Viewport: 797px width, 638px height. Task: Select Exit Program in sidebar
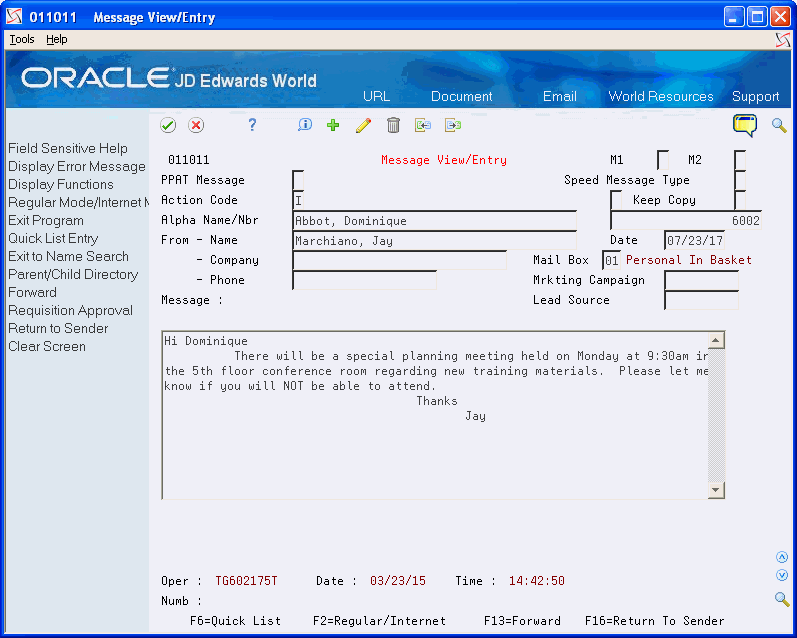(46, 220)
